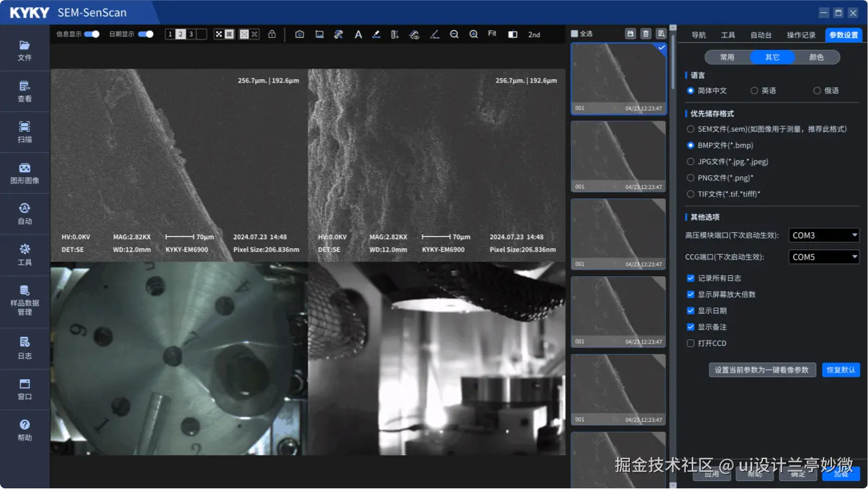This screenshot has height=489, width=868.
Task: Click the Fit view toolbar button
Action: (x=492, y=33)
